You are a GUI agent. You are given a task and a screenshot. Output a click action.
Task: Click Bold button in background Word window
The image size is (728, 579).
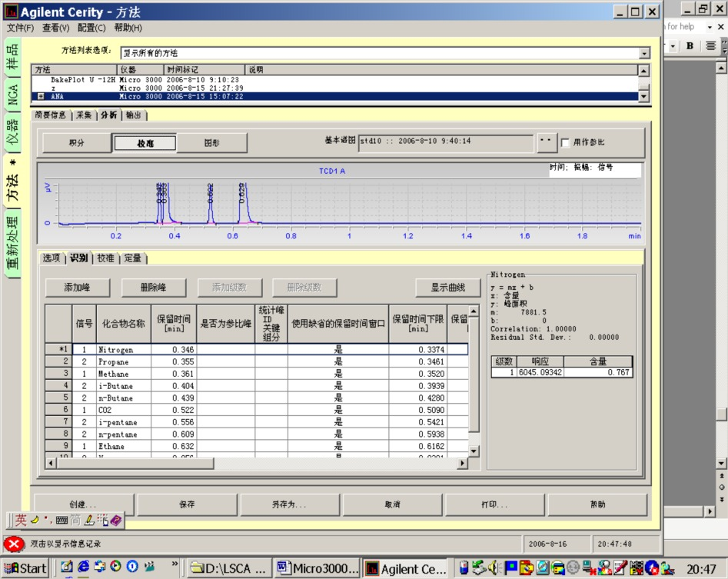click(690, 45)
